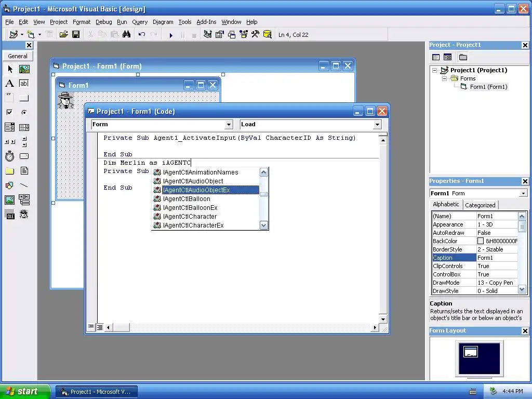
Task: Select the Timer control tool
Action: point(10,156)
